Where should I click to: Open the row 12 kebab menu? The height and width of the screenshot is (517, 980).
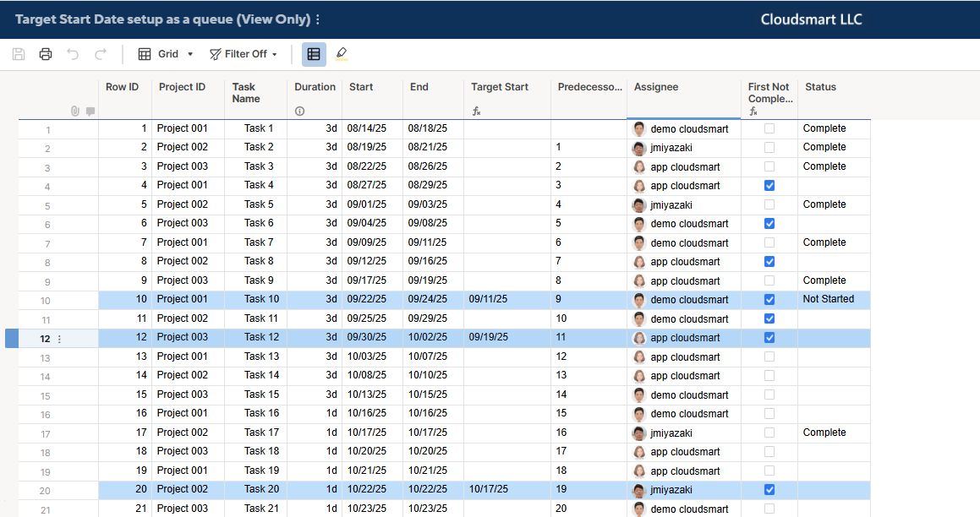[59, 339]
